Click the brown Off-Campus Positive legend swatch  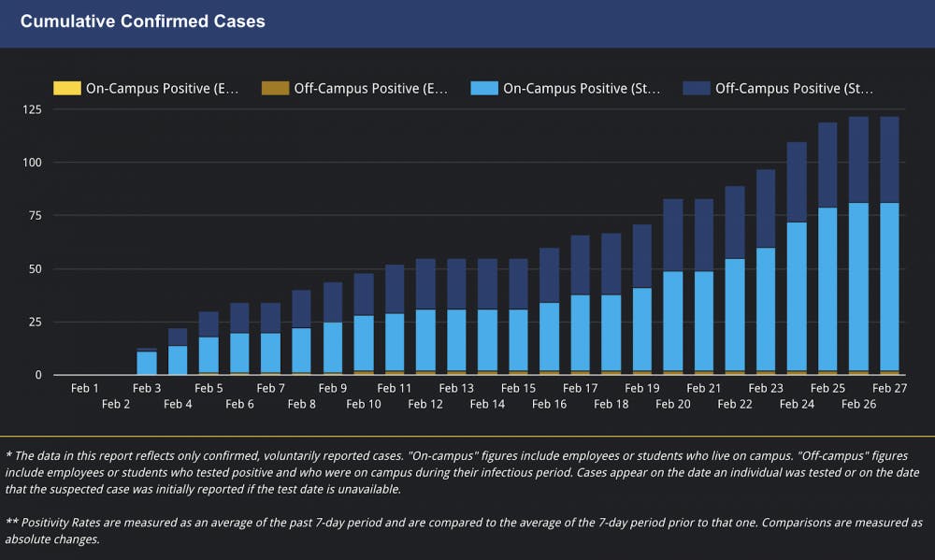pos(275,89)
